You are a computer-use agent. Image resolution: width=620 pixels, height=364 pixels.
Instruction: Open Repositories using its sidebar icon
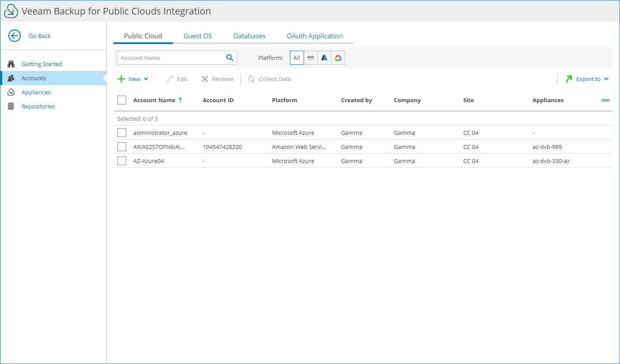(x=11, y=106)
